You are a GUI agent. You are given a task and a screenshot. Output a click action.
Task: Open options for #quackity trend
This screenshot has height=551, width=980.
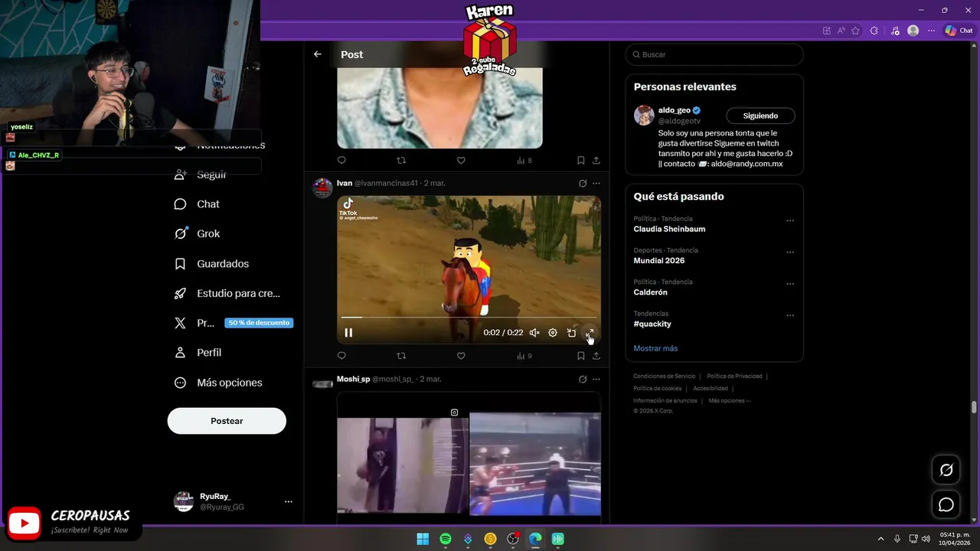(x=790, y=315)
